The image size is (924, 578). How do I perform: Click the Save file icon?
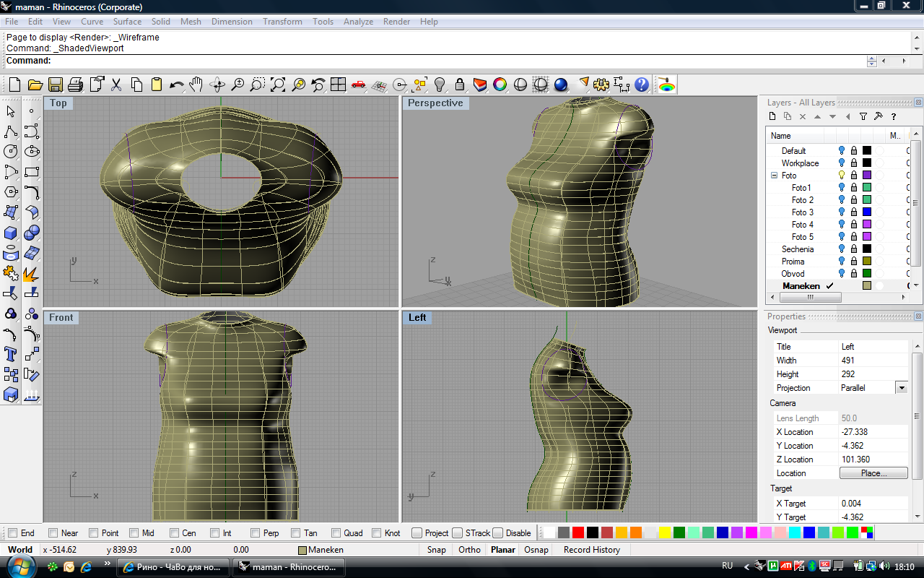(x=56, y=85)
